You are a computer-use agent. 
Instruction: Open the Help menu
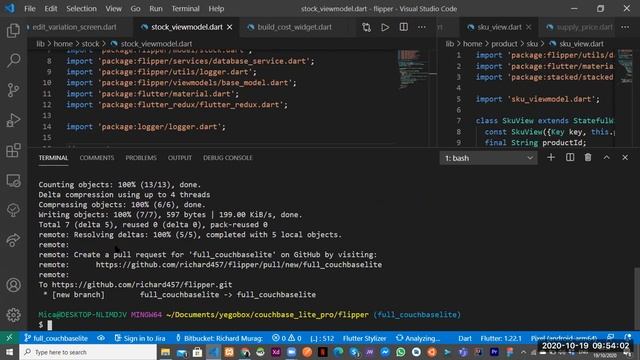(216, 9)
